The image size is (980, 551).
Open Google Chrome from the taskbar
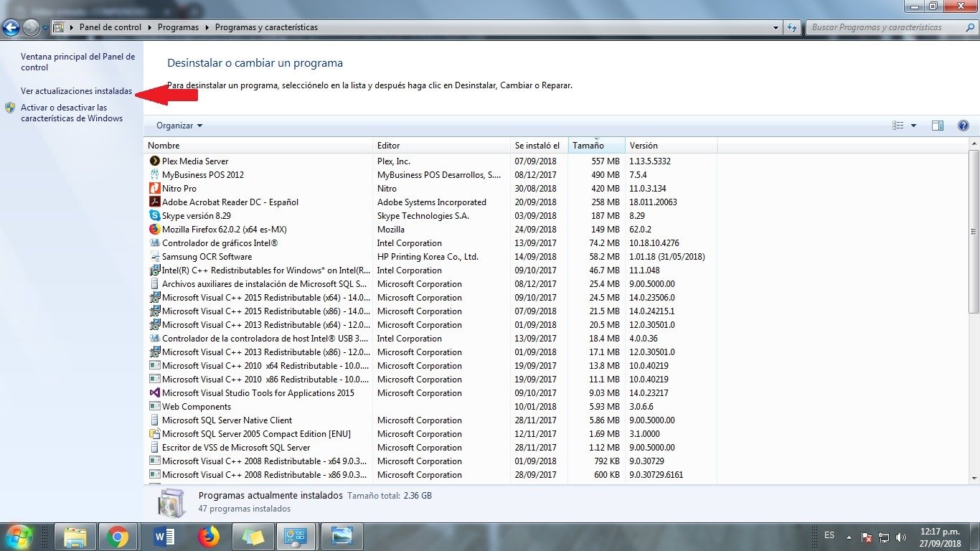tap(118, 537)
